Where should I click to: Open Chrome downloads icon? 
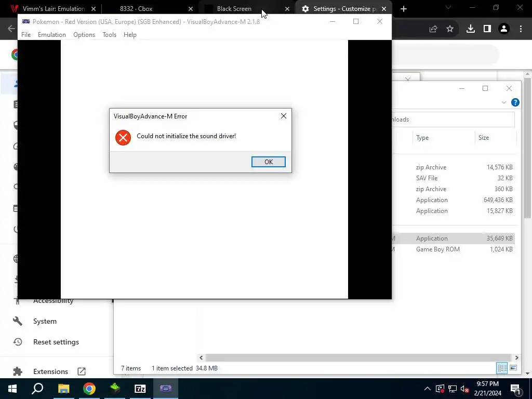click(471, 29)
